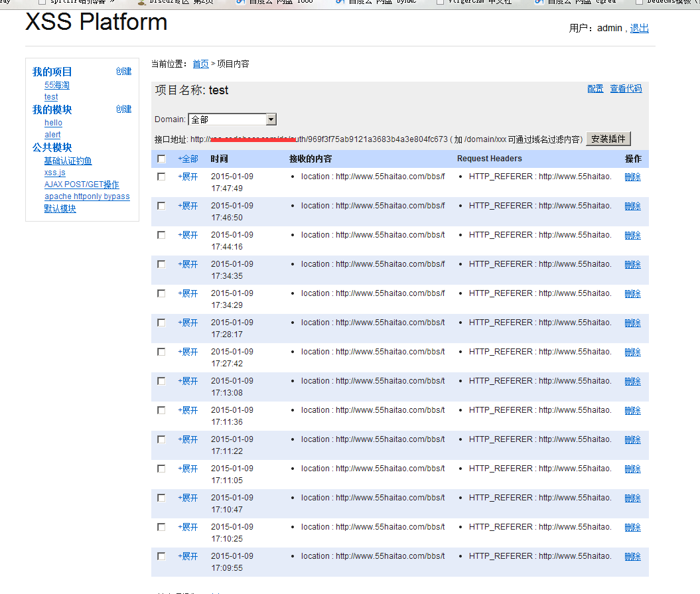The image size is (700, 594).
Task: Check the box for the 17:47:49 record
Action: tap(161, 177)
